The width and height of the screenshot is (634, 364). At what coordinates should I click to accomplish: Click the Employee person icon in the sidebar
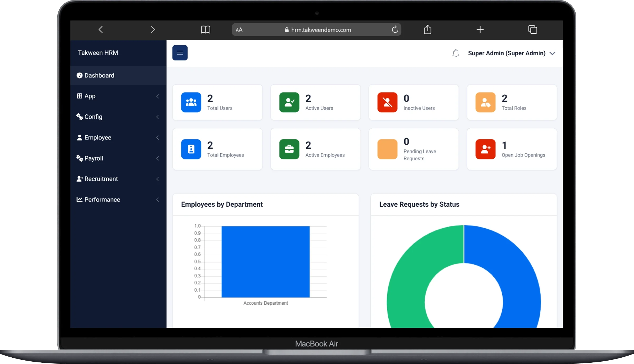pos(79,137)
